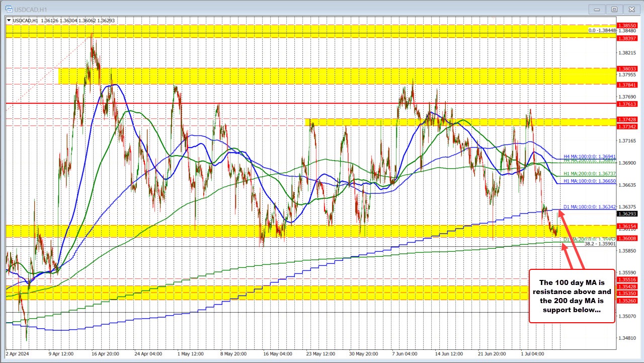
Task: Click the red level label 1.37613
Action: (x=628, y=104)
